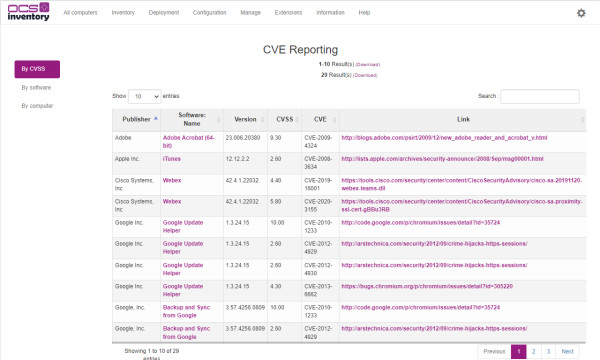The width and height of the screenshot is (600, 360).
Task: Open the Inventory menu
Action: click(123, 13)
